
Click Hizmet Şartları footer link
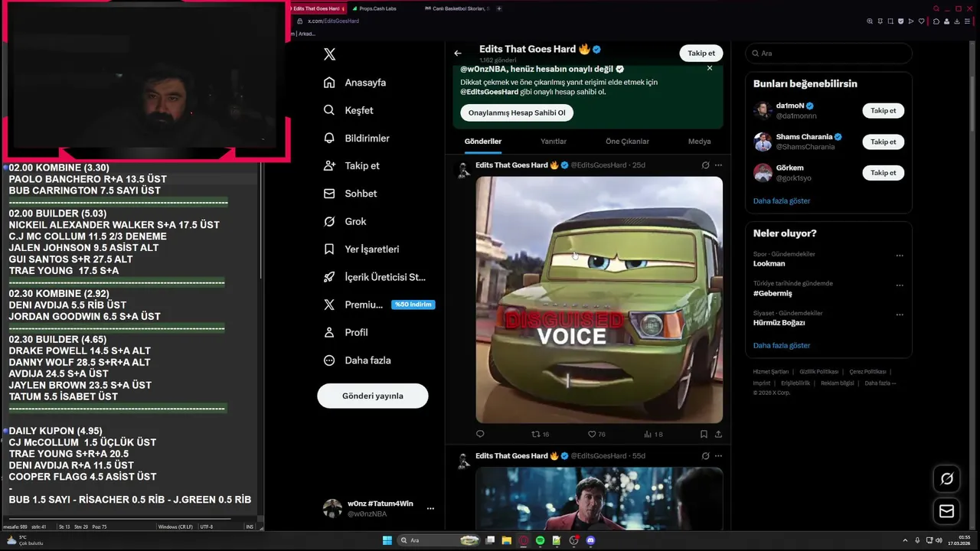point(769,372)
